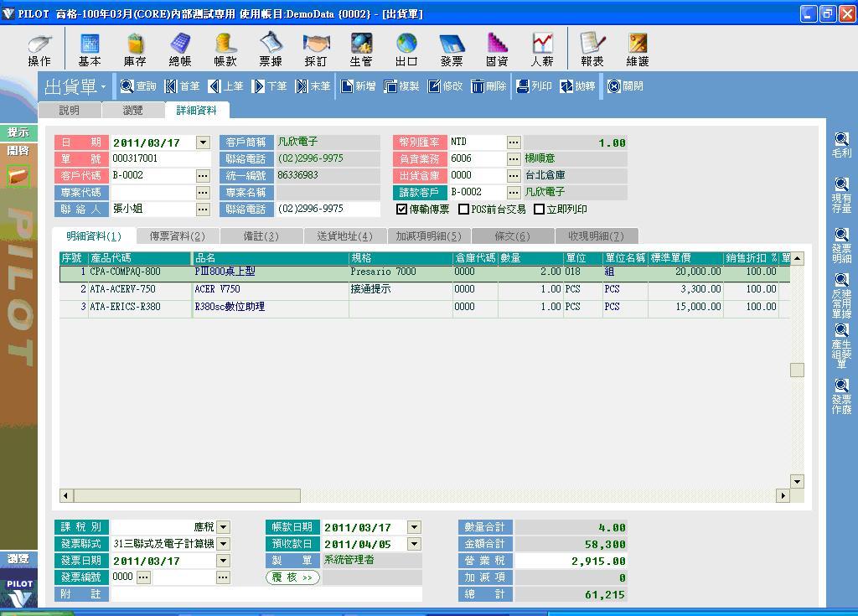858x616 pixels.
Task: Expand the 發票聯式 dropdown
Action: (223, 544)
